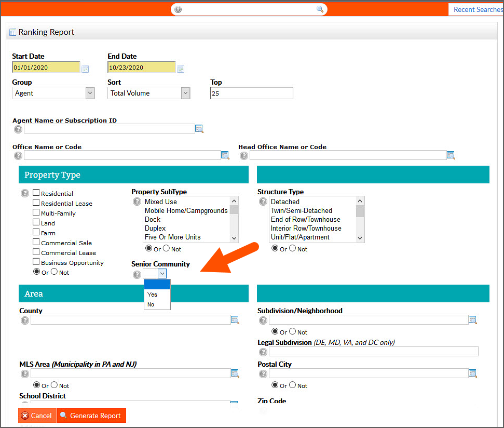Open Start Date calendar picker
Screen dimensions: 504x428
[x=85, y=69]
